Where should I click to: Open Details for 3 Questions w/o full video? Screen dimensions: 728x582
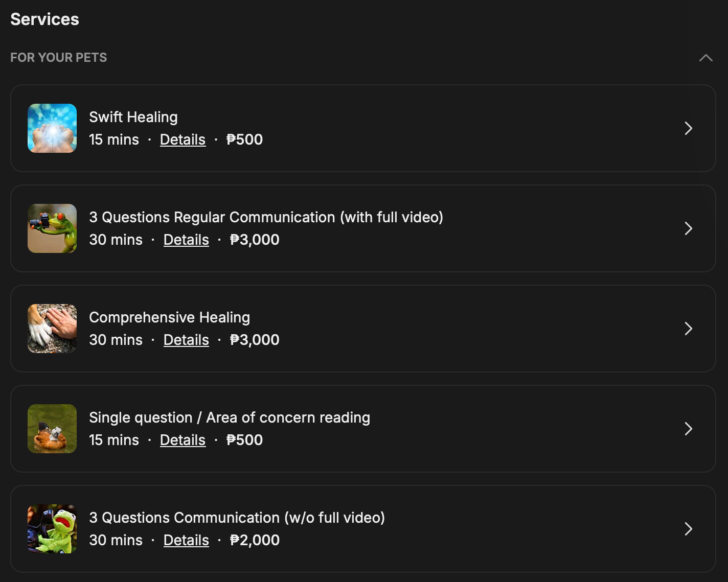[x=186, y=540]
